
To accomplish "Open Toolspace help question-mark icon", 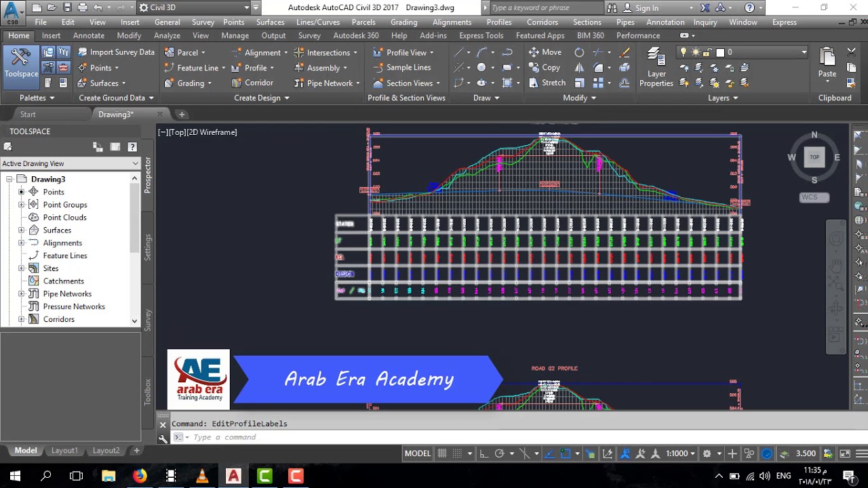I will tap(132, 146).
